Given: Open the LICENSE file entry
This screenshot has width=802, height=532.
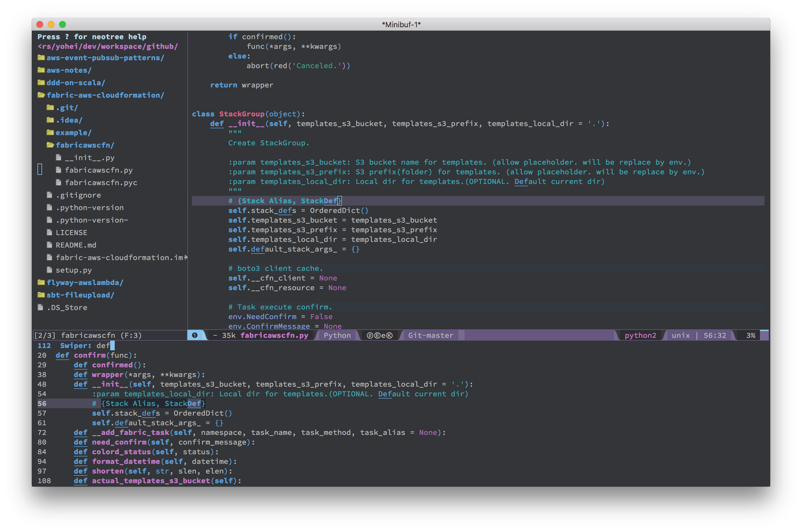Looking at the screenshot, I should click(x=71, y=233).
